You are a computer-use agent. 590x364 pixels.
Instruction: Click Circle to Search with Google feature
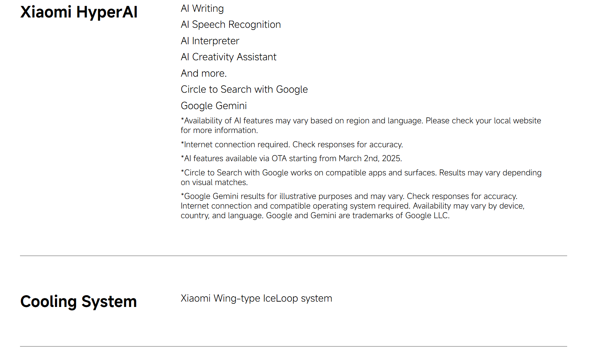tap(244, 89)
